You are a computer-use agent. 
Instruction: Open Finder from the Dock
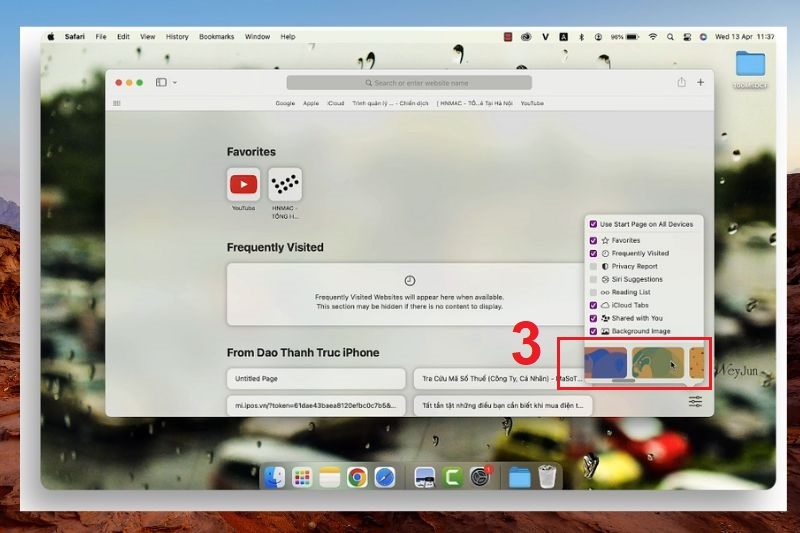(x=274, y=477)
